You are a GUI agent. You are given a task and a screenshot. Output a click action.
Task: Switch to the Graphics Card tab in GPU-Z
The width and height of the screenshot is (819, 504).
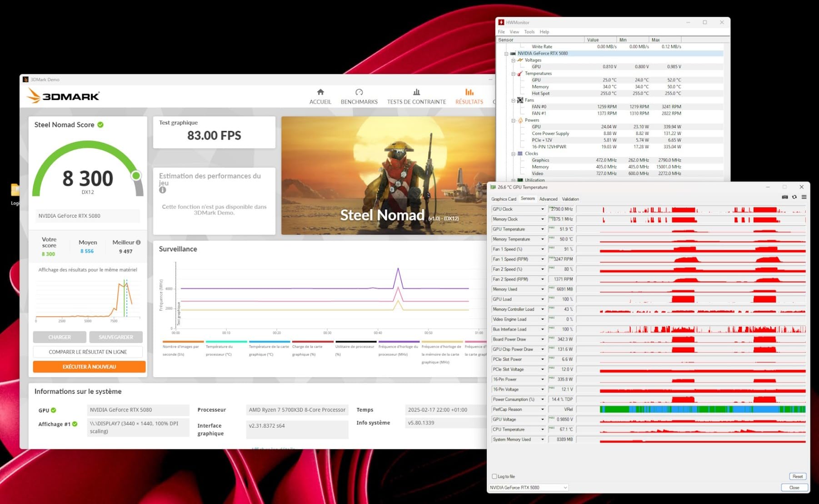(x=504, y=199)
